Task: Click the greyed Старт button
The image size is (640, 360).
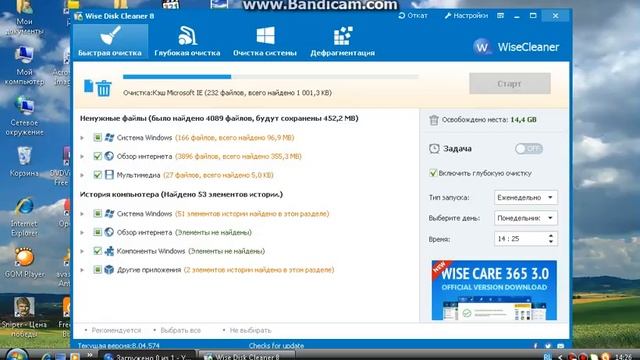Action: [x=509, y=84]
